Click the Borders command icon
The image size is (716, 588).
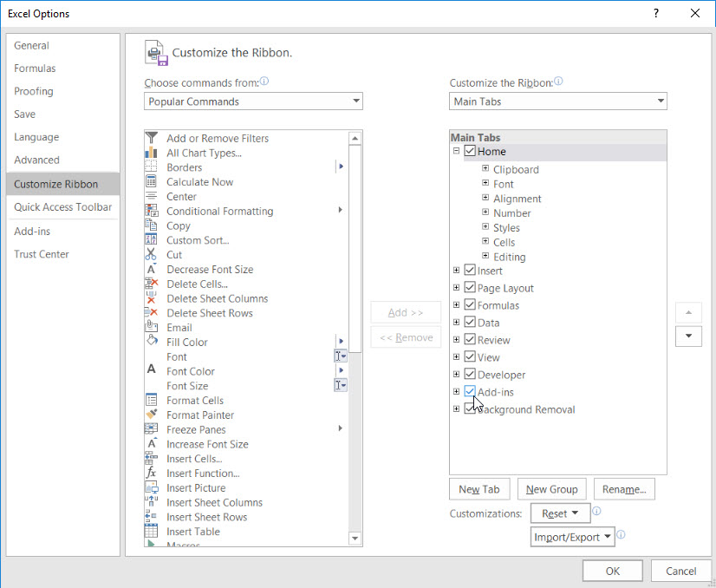pyautogui.click(x=151, y=167)
